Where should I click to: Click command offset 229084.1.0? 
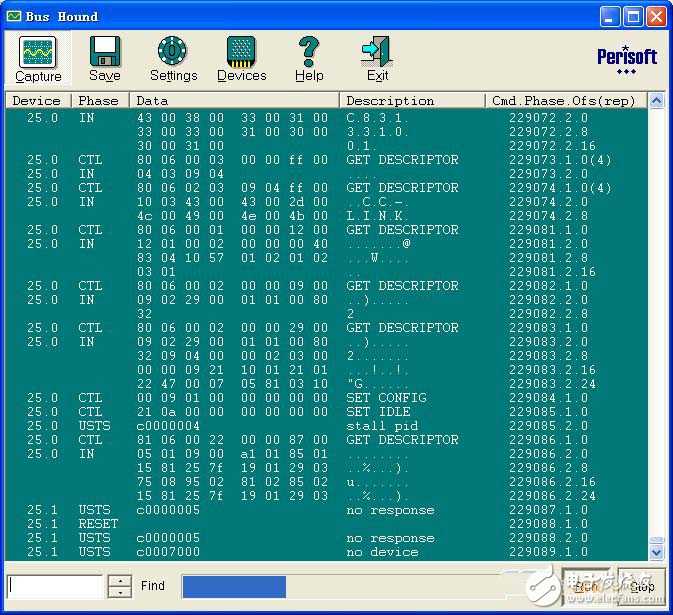549,397
